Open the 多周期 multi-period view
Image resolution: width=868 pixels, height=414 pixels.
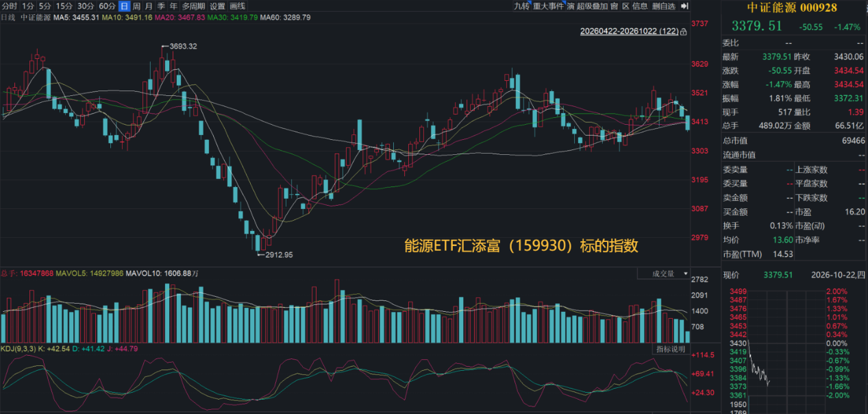194,6
